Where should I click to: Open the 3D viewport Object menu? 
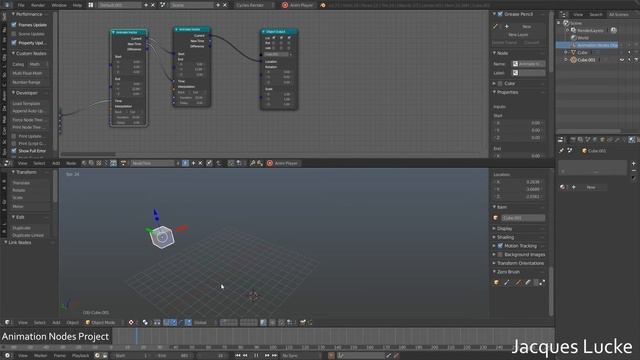pyautogui.click(x=72, y=322)
